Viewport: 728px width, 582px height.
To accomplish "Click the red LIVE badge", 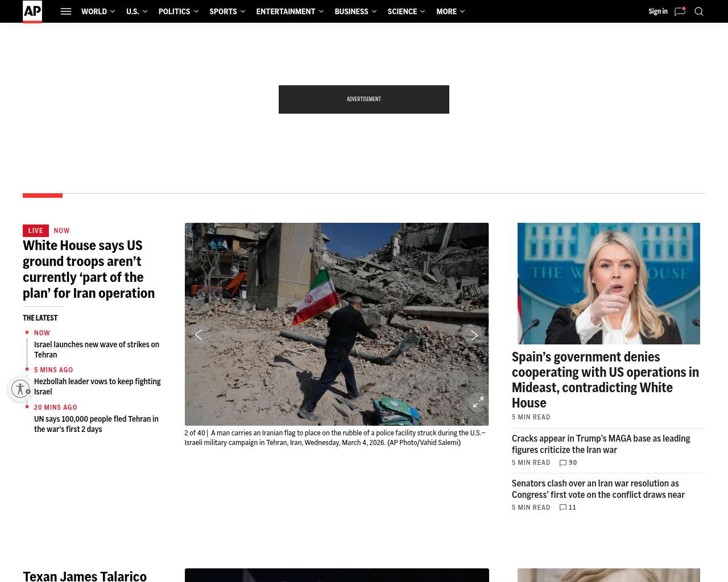I will point(36,231).
